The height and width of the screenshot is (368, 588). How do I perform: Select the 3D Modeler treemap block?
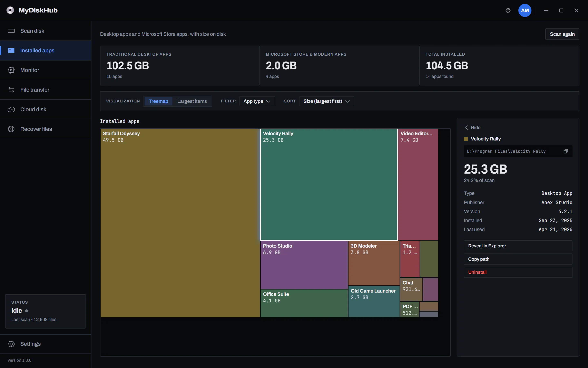(x=374, y=263)
